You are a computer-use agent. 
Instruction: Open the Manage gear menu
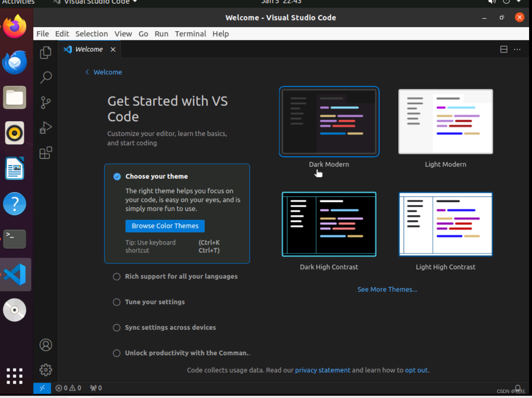[x=45, y=370]
